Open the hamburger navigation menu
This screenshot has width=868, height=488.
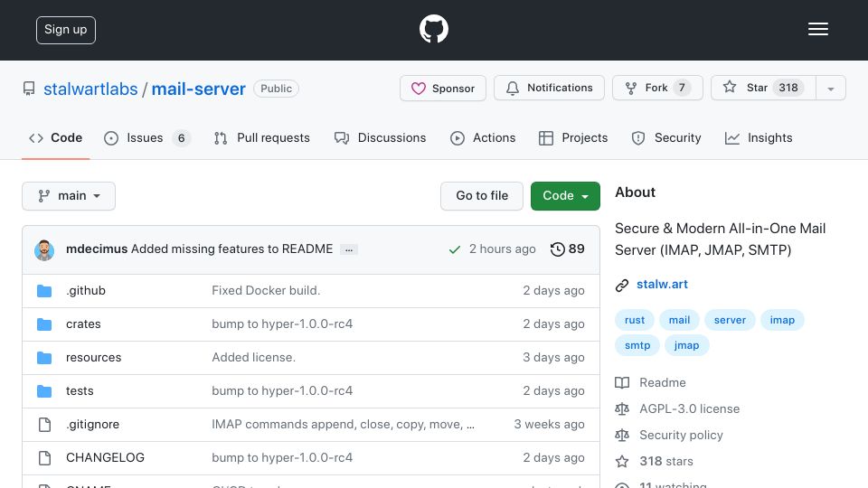pos(817,29)
